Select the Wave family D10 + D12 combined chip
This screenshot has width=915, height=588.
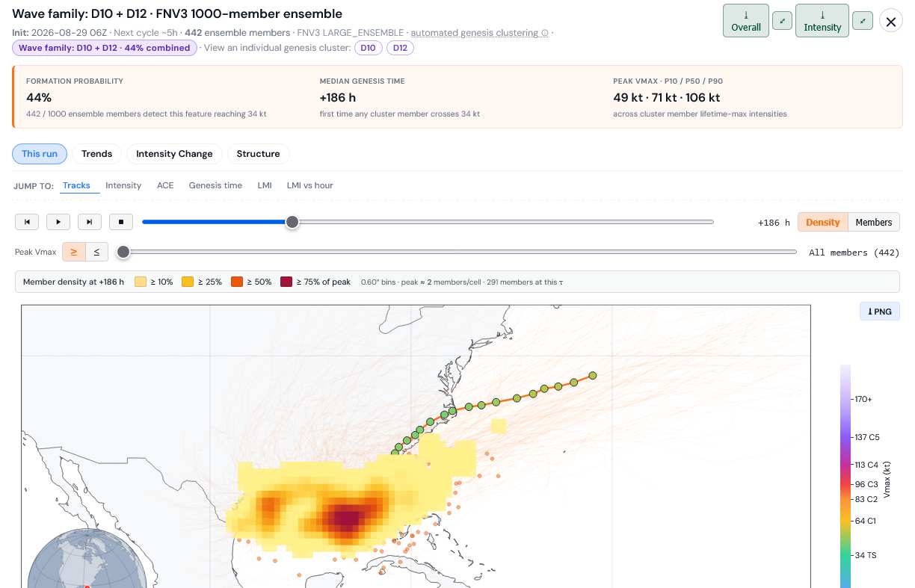click(x=105, y=48)
